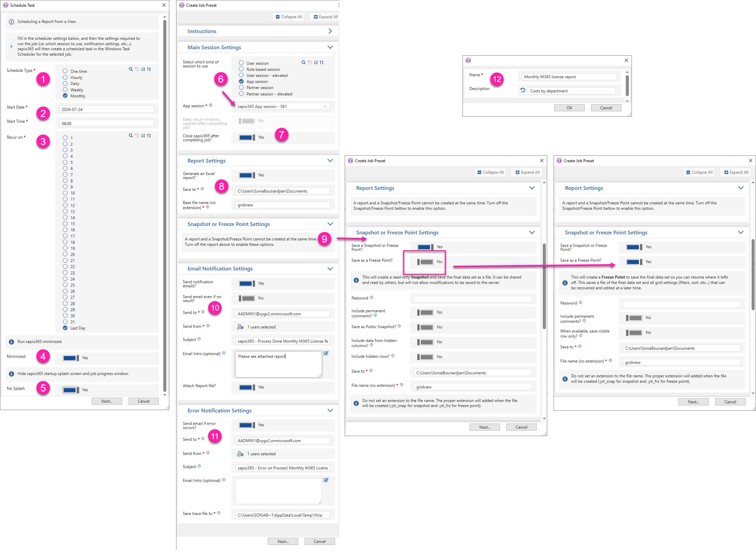Toggle Attach Report file switch
Viewport: 756px width, 550px height.
[x=247, y=387]
